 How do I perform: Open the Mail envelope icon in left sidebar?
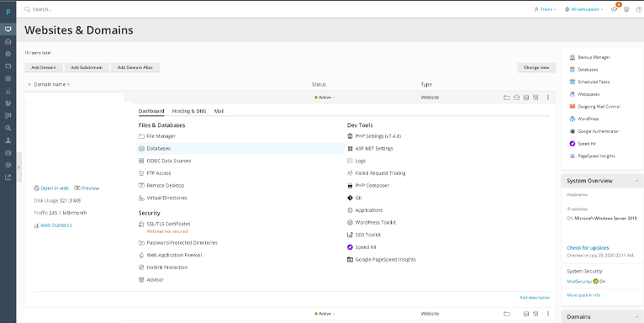[8, 41]
